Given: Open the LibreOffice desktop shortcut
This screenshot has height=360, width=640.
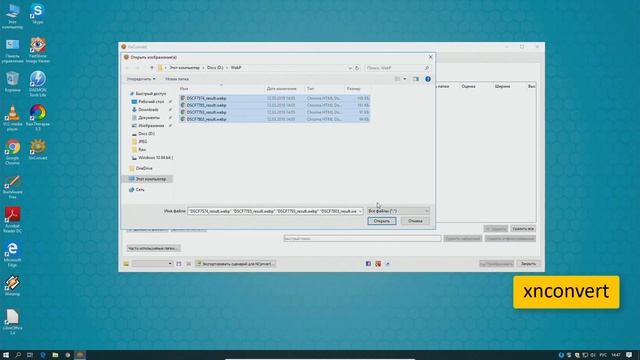Looking at the screenshot, I should click(x=12, y=322).
